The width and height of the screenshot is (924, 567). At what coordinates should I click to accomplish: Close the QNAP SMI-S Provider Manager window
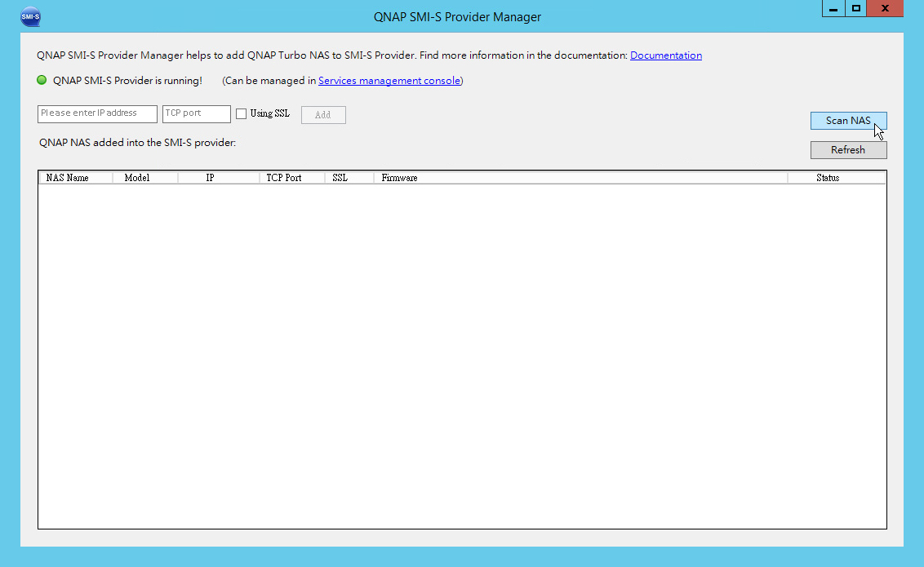[885, 8]
